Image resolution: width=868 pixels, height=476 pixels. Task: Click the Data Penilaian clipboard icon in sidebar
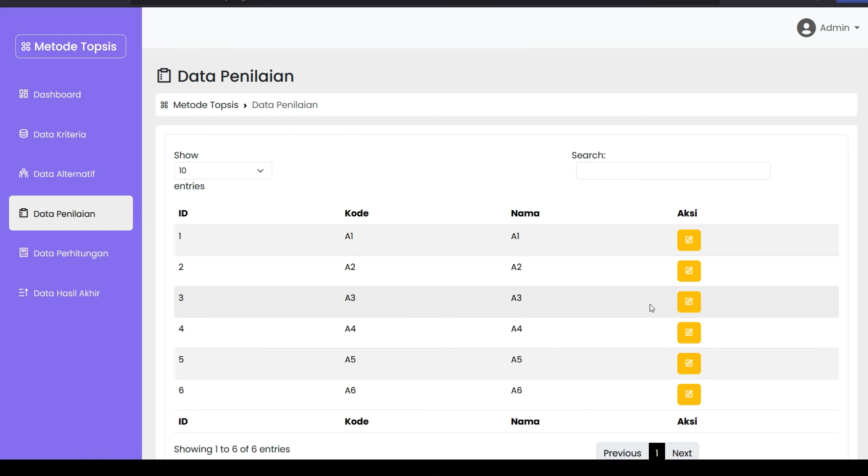(x=23, y=213)
